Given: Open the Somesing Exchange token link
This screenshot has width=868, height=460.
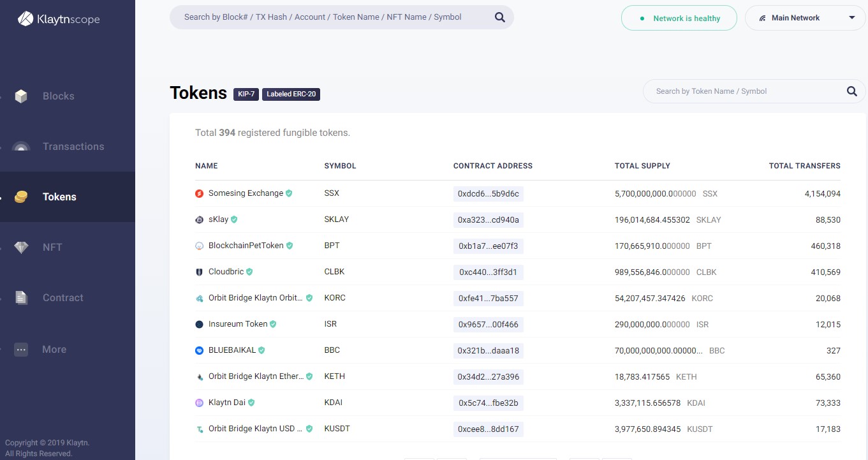Looking at the screenshot, I should point(246,193).
